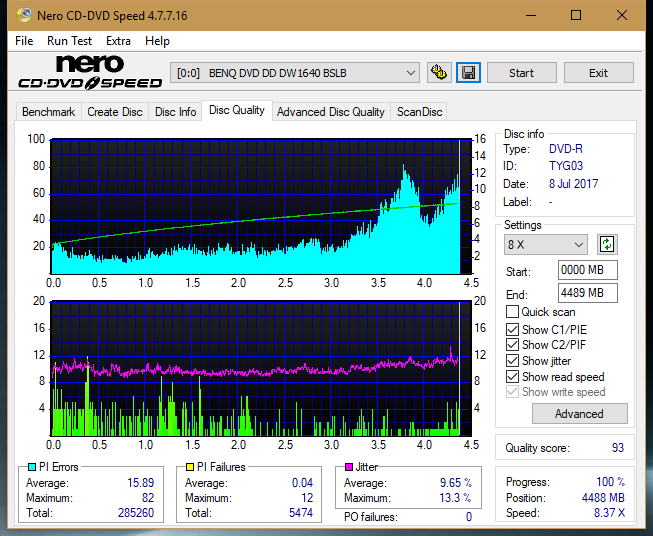Open the Help menu
The width and height of the screenshot is (653, 536).
[x=157, y=41]
